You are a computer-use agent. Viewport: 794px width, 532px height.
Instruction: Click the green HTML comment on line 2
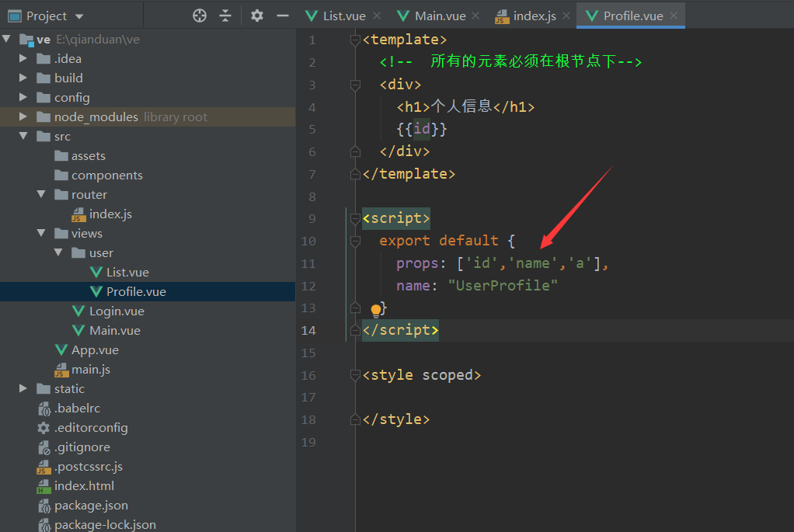pos(510,62)
